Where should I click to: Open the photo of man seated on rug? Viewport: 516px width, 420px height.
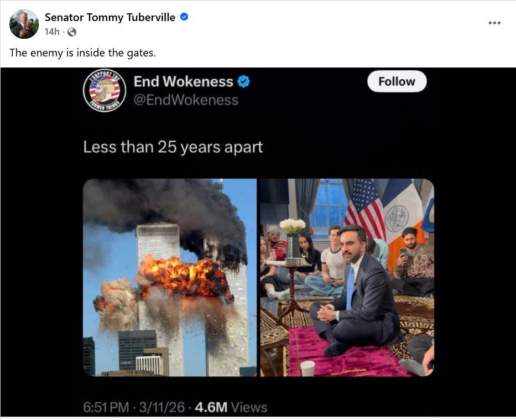347,277
